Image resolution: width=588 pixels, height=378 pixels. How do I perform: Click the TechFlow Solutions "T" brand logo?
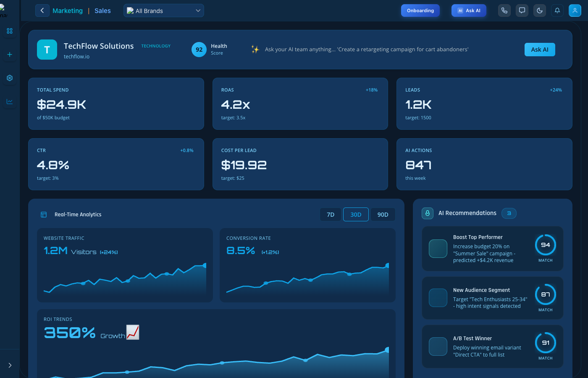coord(47,50)
